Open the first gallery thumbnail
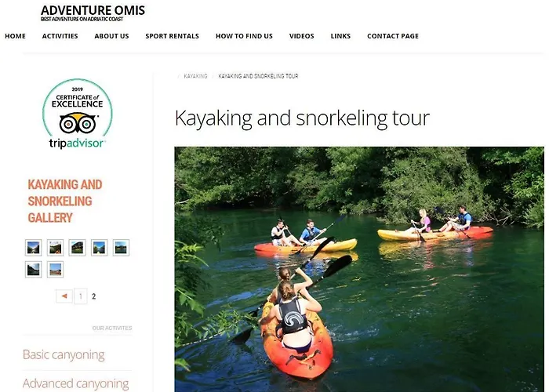 click(x=33, y=248)
